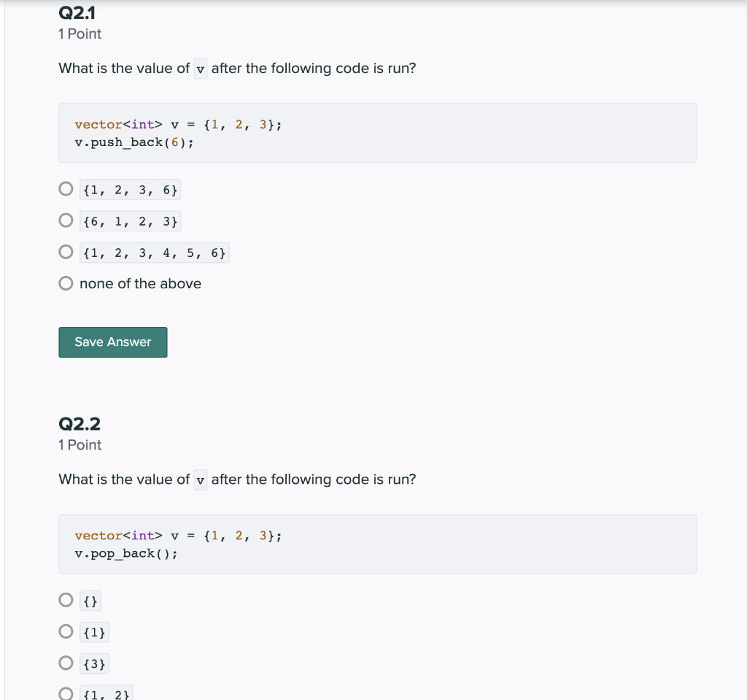Image resolution: width=747 pixels, height=700 pixels.
Task: Select the empty {} radio option in Q2.2
Action: pos(66,600)
